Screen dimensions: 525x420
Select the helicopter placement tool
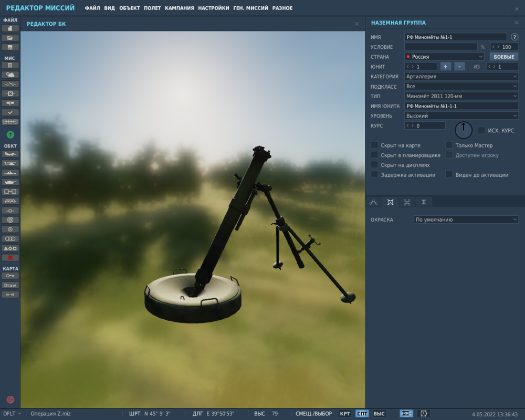(11, 163)
